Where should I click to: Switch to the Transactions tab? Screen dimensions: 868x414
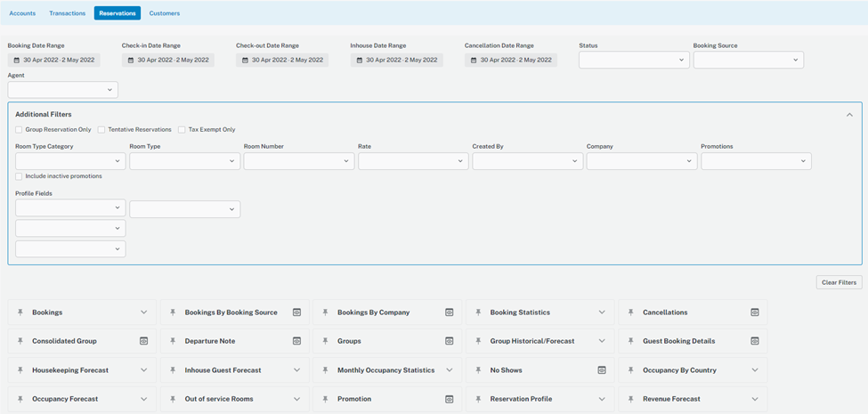[x=68, y=13]
